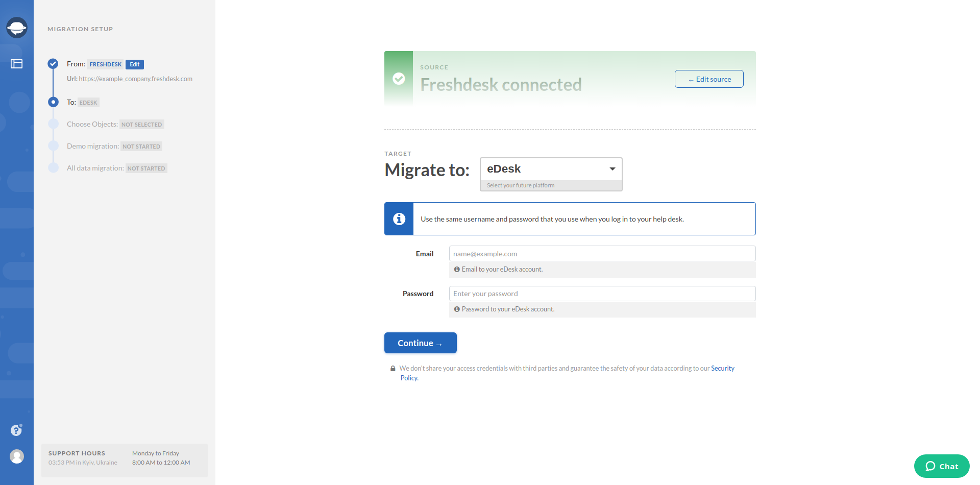Click the current To step circle marker
Viewport: 980px width, 485px height.
(53, 102)
